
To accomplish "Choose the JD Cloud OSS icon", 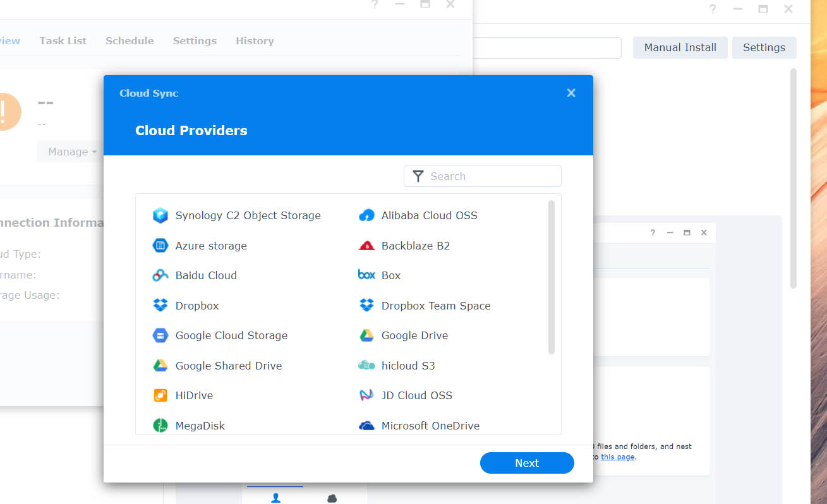I will point(366,395).
